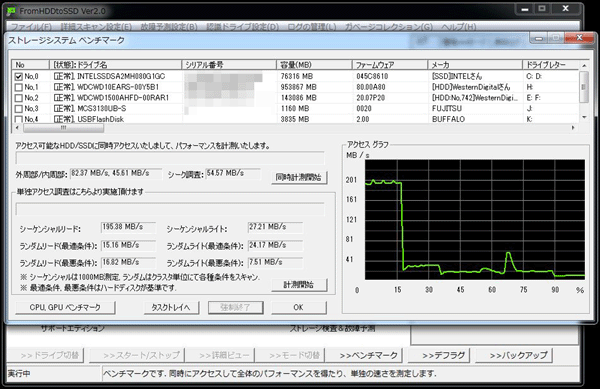
Task: Check drive No.1 WDC WD10EARS checkbox
Action: coord(18,87)
